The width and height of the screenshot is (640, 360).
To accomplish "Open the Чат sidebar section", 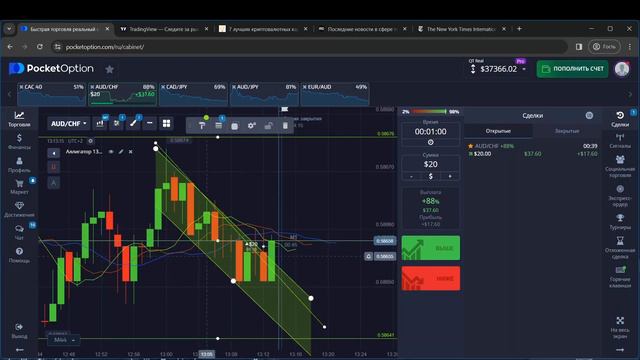I will [19, 232].
